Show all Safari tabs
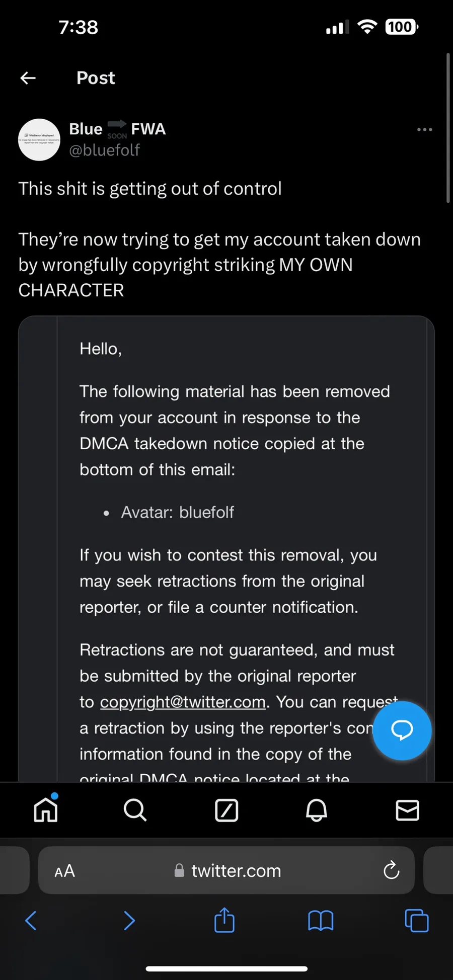 coord(417,921)
